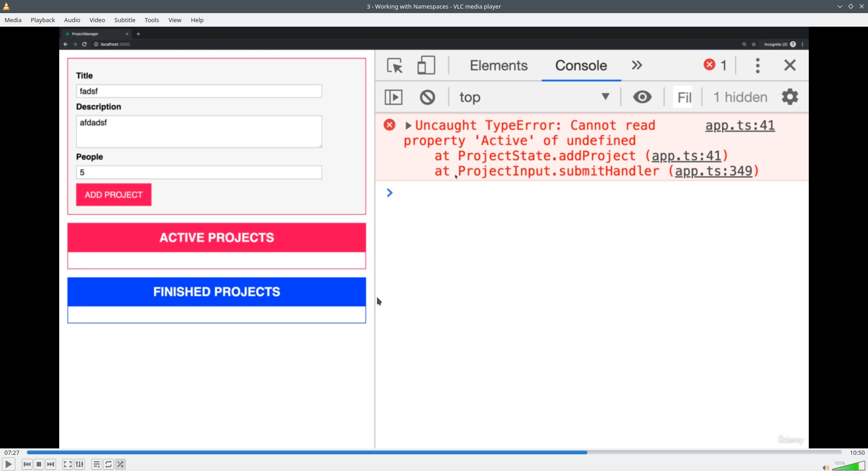Jump to the next media track
This screenshot has width=868, height=471.
51,464
